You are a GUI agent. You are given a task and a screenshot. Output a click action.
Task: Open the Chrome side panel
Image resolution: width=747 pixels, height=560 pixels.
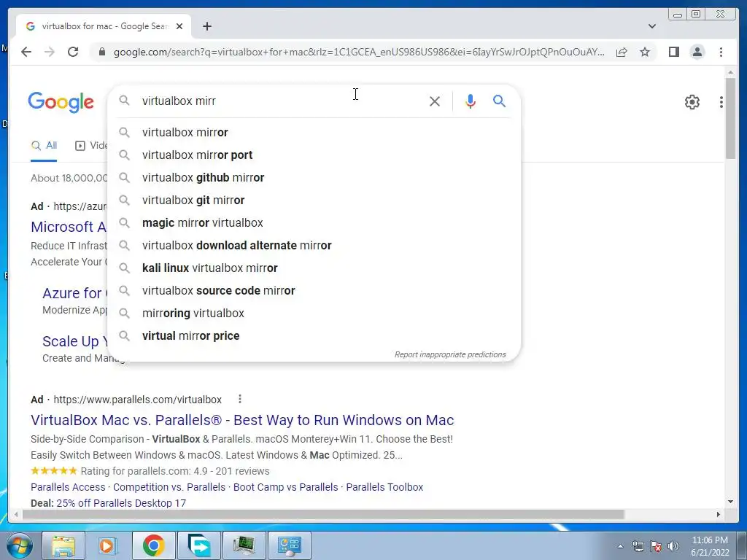(673, 52)
